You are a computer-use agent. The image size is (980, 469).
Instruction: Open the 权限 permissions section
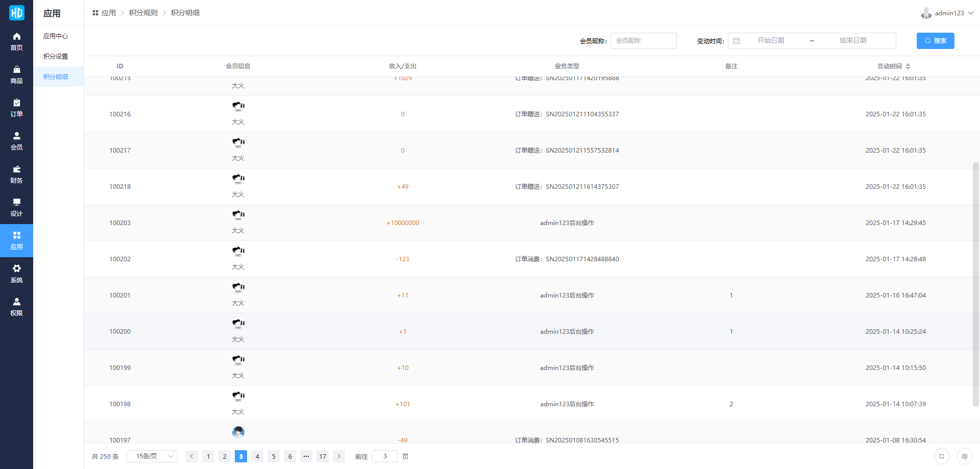click(16, 307)
